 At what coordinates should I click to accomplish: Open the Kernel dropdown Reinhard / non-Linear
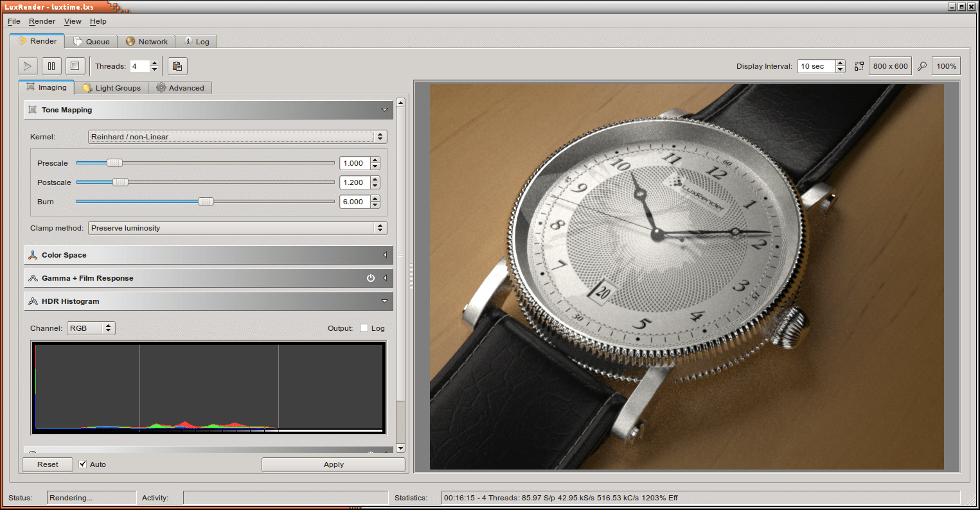pos(237,137)
